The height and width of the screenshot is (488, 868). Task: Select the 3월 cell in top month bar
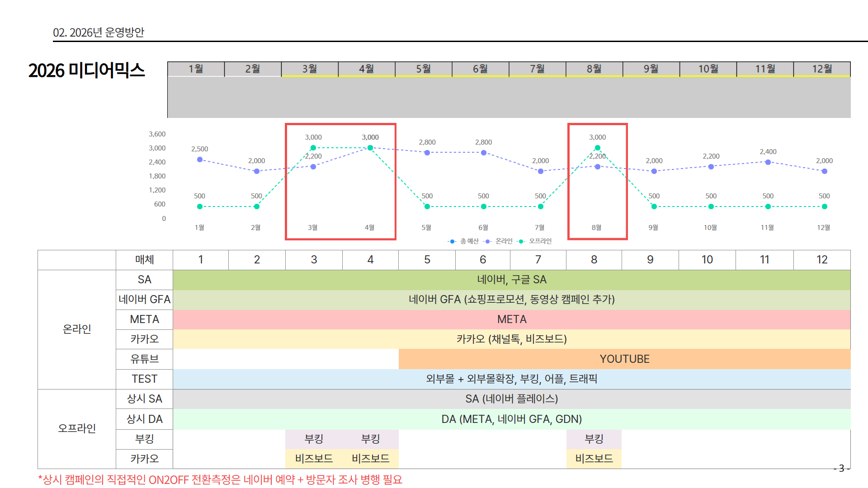click(310, 69)
